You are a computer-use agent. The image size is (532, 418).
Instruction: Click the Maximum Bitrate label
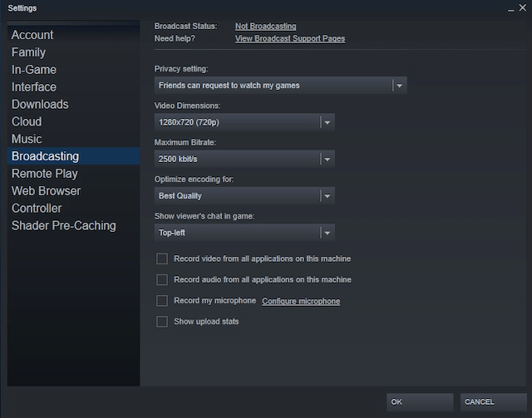click(x=185, y=142)
